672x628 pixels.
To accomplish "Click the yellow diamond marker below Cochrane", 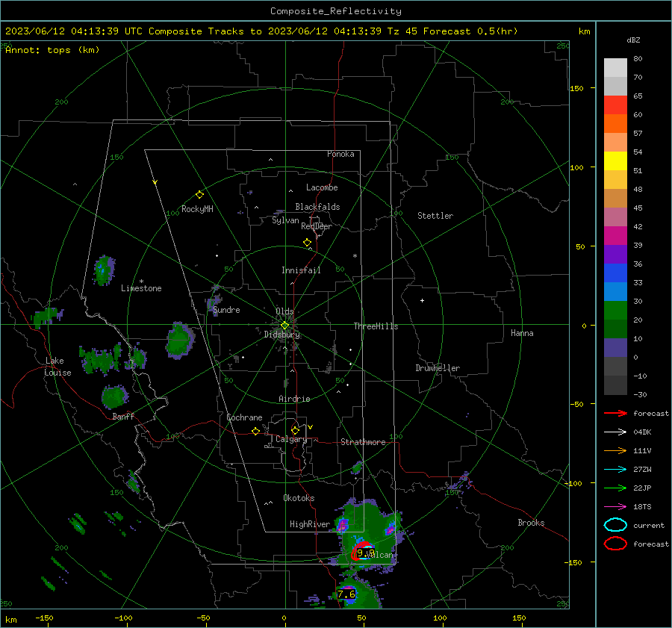I will coord(256,432).
